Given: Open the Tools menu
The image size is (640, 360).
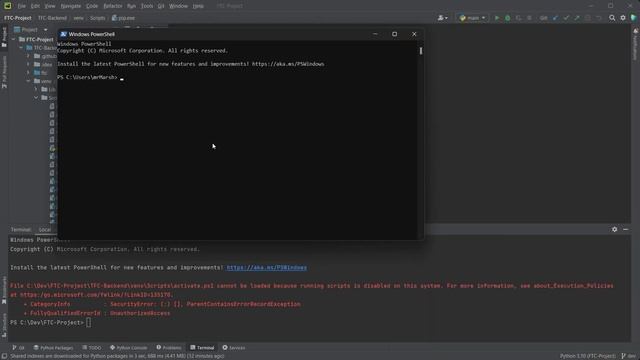Looking at the screenshot, I should click(x=147, y=6).
